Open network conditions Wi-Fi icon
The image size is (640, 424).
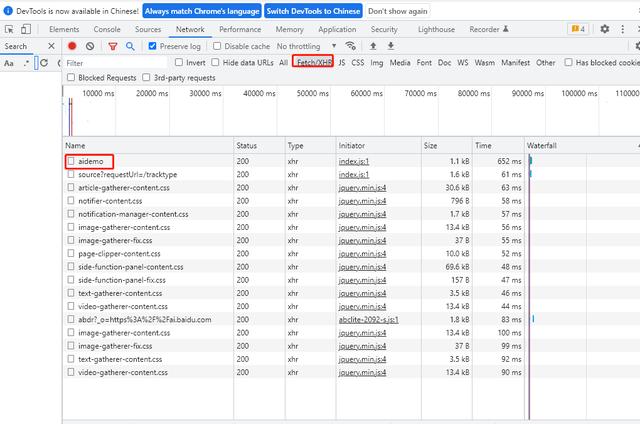click(x=350, y=46)
